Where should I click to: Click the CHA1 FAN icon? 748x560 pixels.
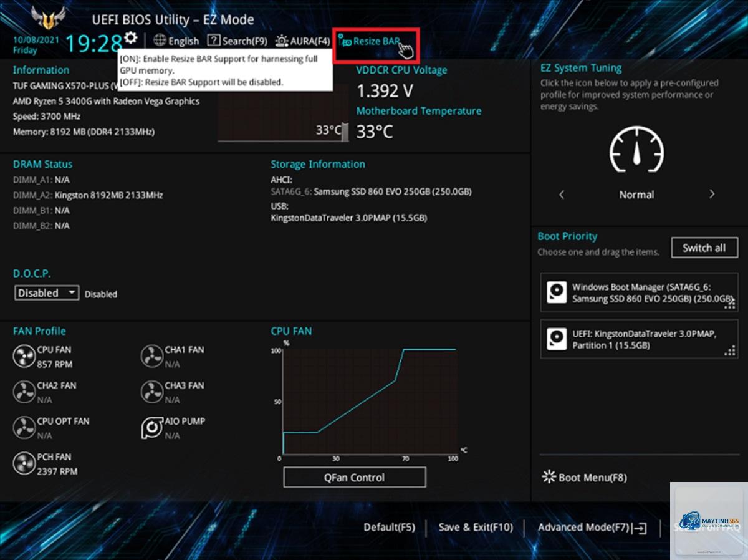[x=152, y=357]
